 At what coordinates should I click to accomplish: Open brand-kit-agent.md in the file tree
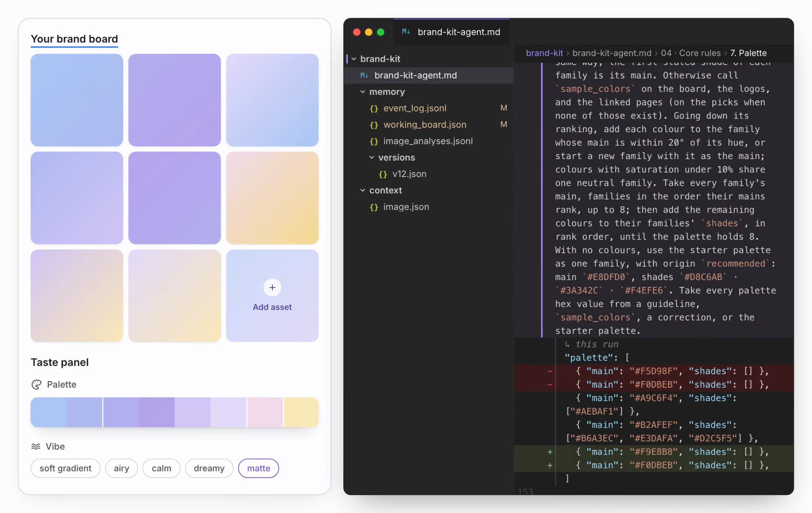[429, 75]
